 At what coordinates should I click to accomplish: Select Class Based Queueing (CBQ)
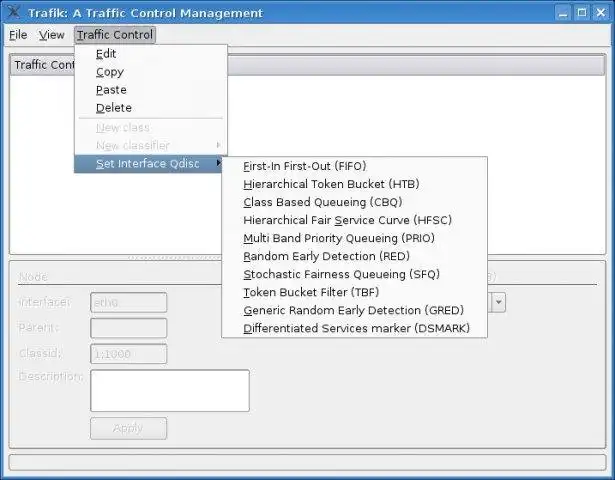click(355, 202)
